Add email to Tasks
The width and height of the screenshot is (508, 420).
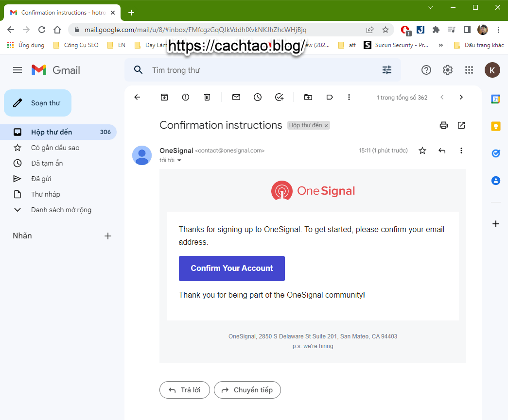click(279, 97)
